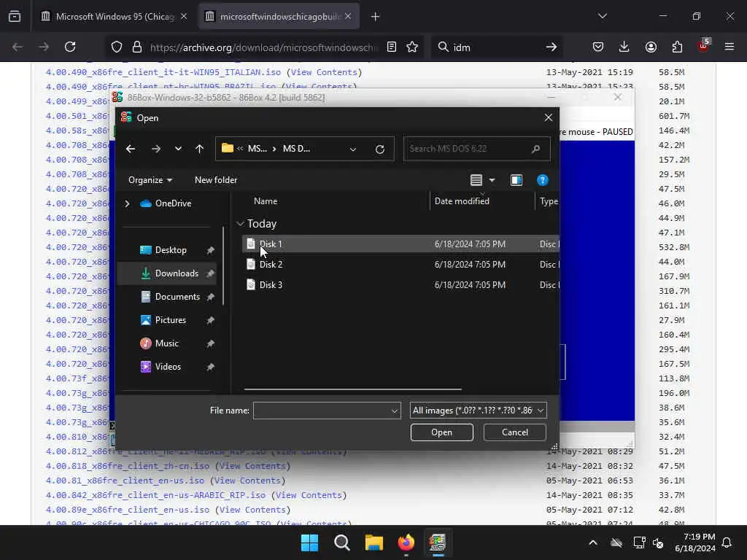747x560 pixels.
Task: Click the archive.org URL bar
Action: (x=264, y=47)
